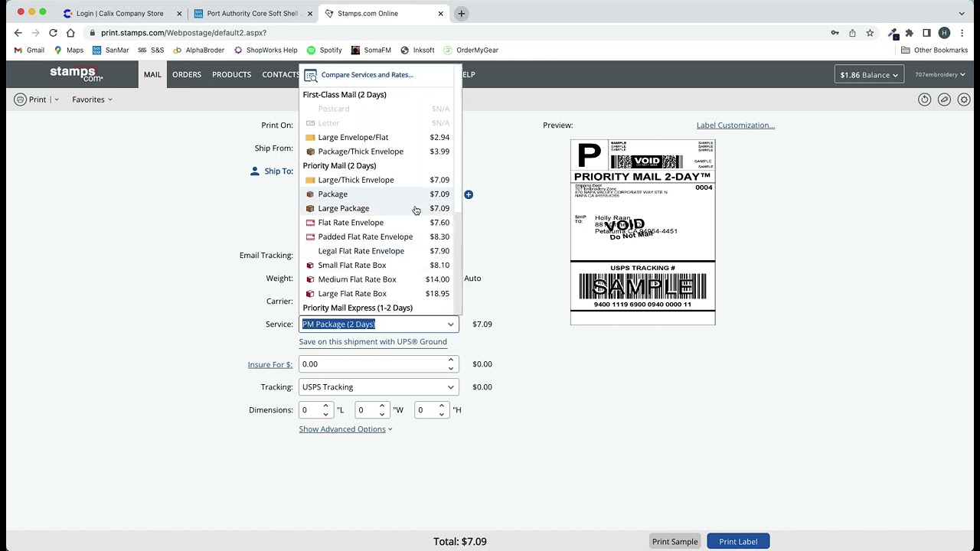The width and height of the screenshot is (980, 551).
Task: Select the MAIL navigation tab
Action: 152,75
